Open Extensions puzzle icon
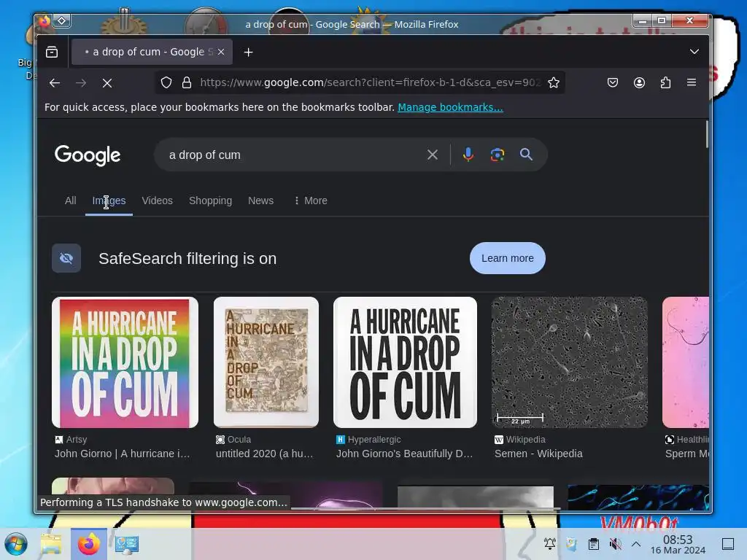The image size is (747, 560). [665, 82]
